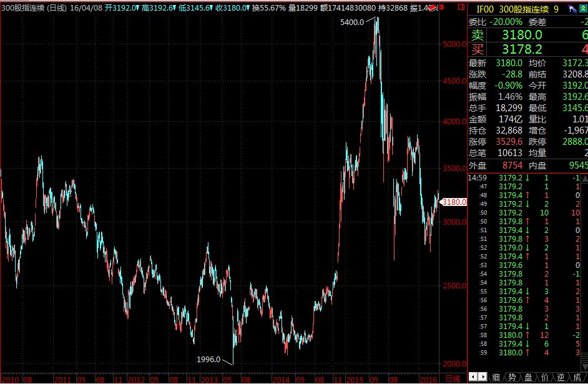Select the 14:59 tick row at 3179.2
The height and width of the screenshot is (384, 588).
[x=524, y=178]
